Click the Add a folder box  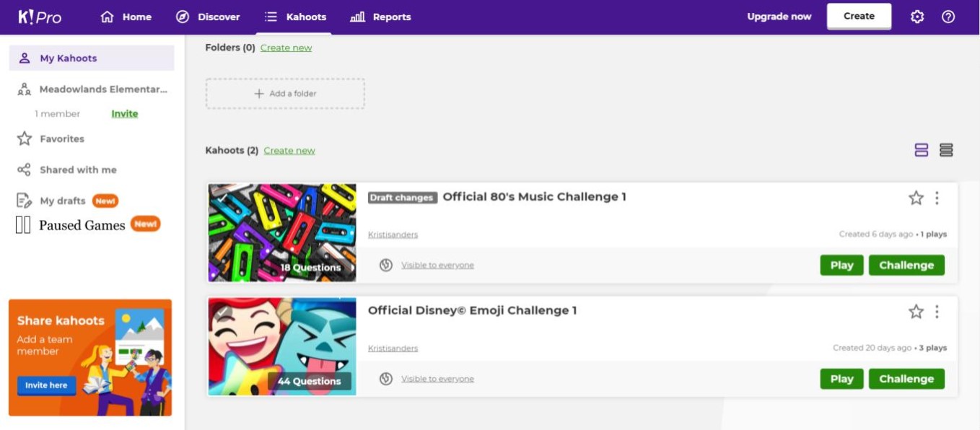(x=285, y=94)
